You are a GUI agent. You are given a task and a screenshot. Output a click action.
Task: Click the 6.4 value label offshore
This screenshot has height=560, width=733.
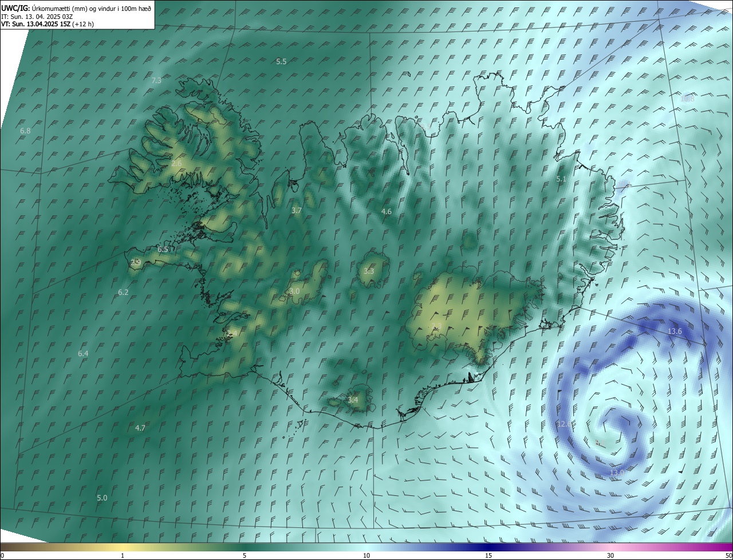83,354
